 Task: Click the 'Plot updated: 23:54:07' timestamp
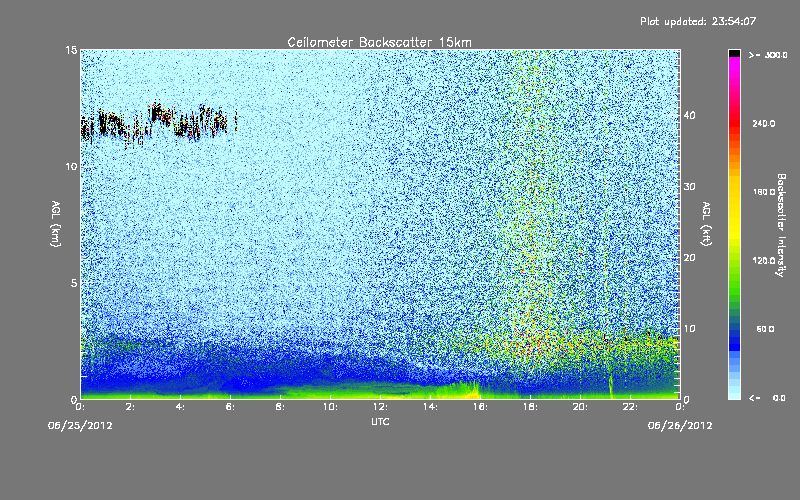pyautogui.click(x=698, y=21)
